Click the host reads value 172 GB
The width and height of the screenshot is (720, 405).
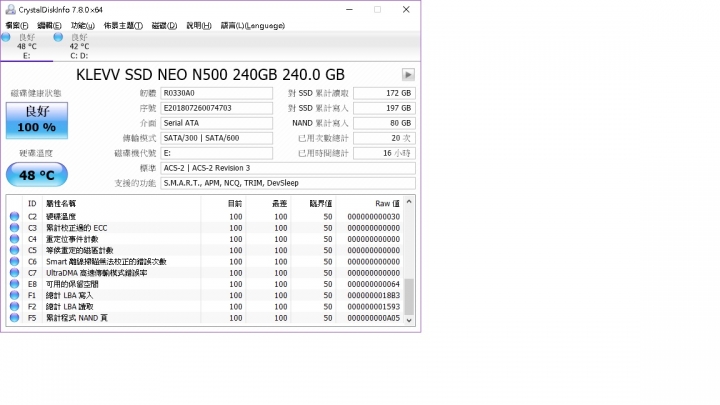tap(384, 93)
